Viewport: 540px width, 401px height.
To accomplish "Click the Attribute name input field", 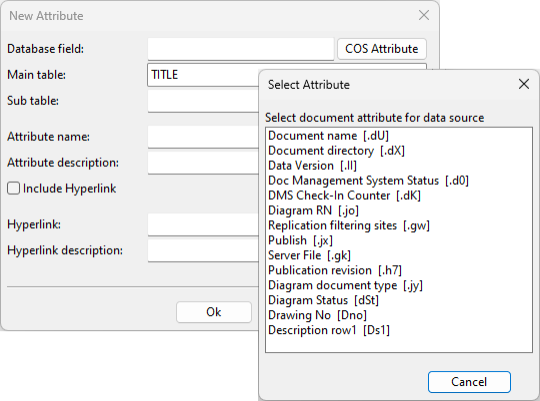I will click(x=203, y=137).
